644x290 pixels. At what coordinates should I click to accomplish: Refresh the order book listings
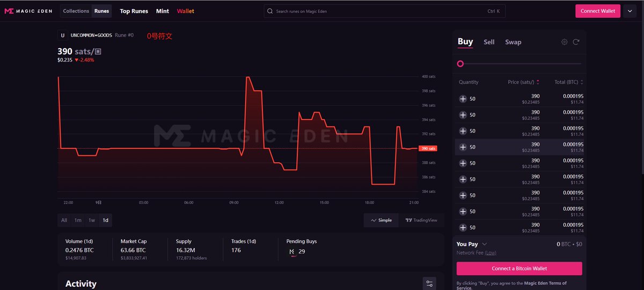(576, 42)
